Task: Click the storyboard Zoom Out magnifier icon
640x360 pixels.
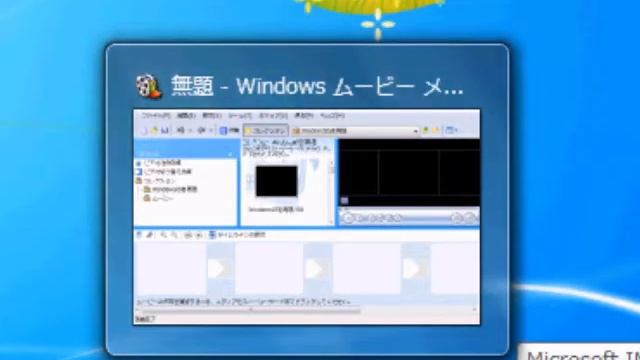Action: tap(174, 235)
